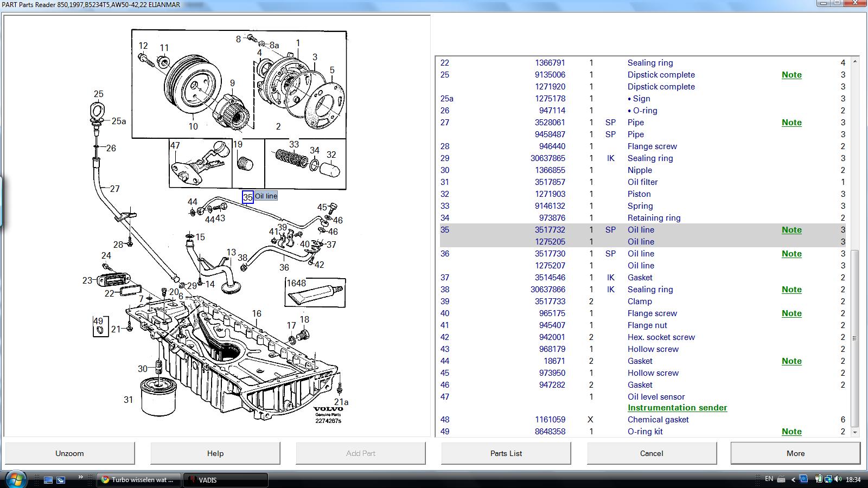Viewport: 868px width, 488px height.
Task: Select the Oil filter row in parts list
Action: (642, 182)
